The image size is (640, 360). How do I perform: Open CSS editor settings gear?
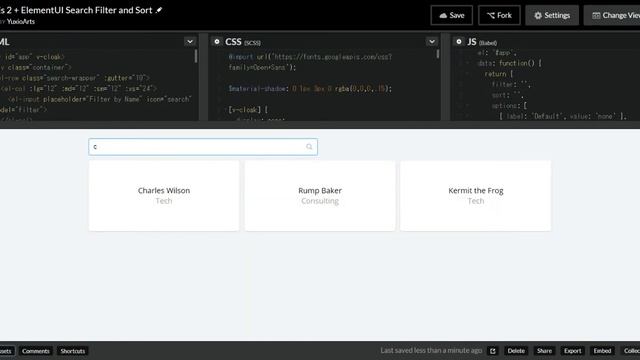(x=217, y=42)
